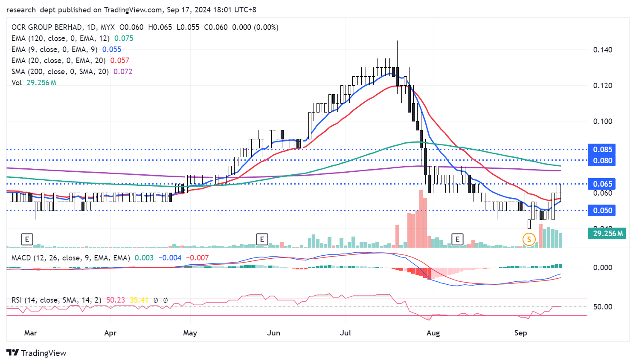Click the RSI indicator legend
The image size is (636, 364).
click(56, 300)
